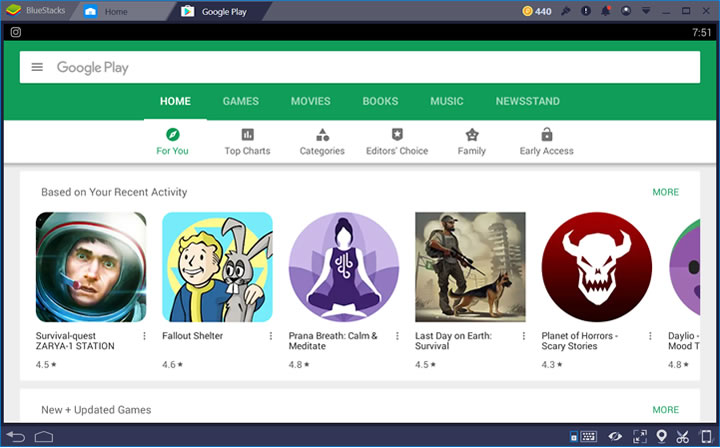This screenshot has width=720, height=448.
Task: Open options menu for Prana Breath
Action: click(x=397, y=336)
